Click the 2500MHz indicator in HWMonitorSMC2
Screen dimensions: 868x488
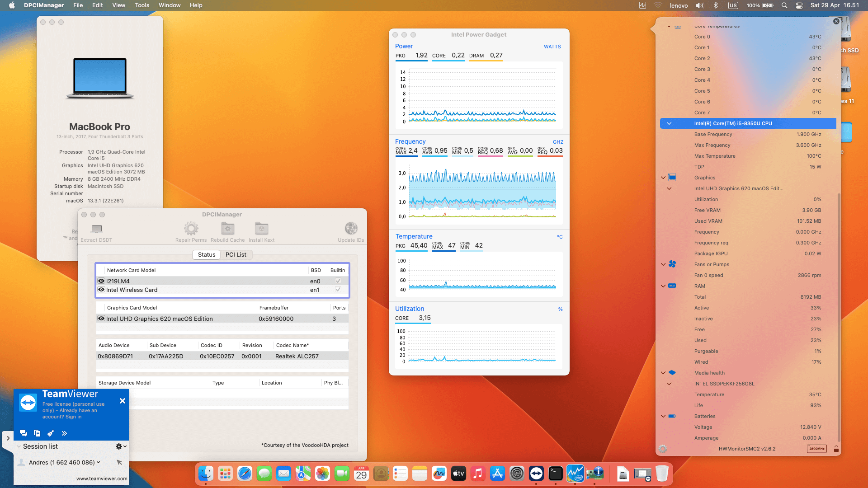point(816,449)
